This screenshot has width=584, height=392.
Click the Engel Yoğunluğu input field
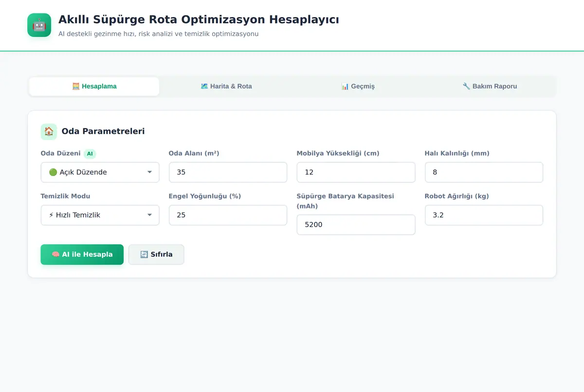[x=228, y=215]
